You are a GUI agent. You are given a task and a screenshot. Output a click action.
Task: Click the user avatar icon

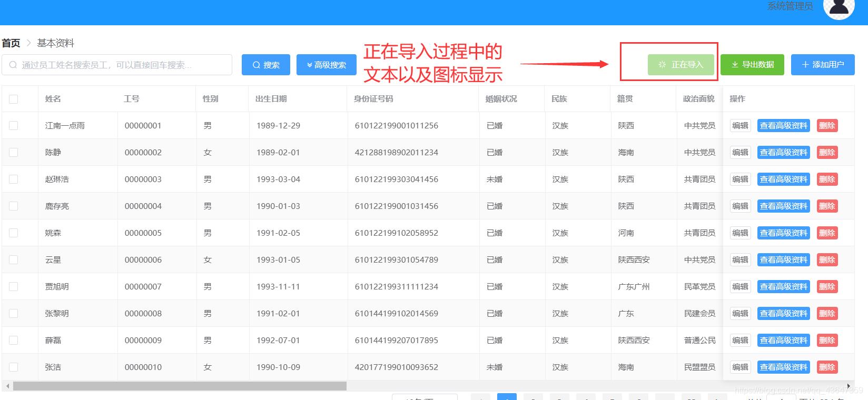[x=839, y=6]
